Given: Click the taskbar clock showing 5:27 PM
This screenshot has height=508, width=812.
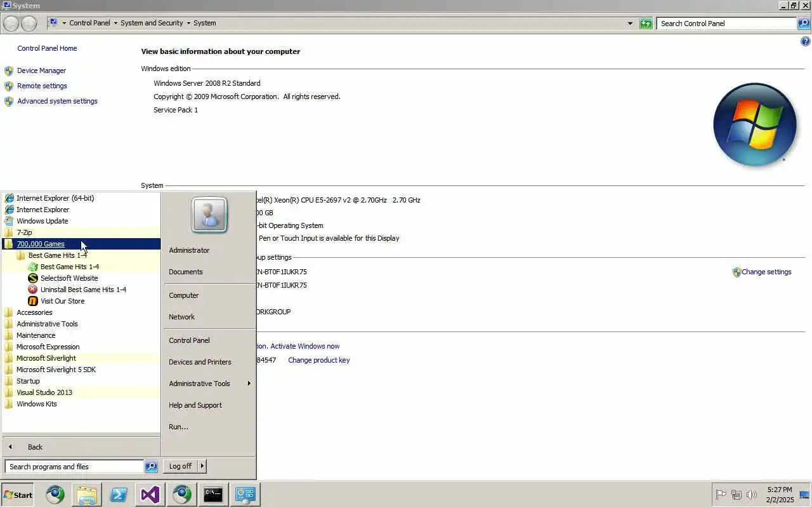Looking at the screenshot, I should [780, 495].
